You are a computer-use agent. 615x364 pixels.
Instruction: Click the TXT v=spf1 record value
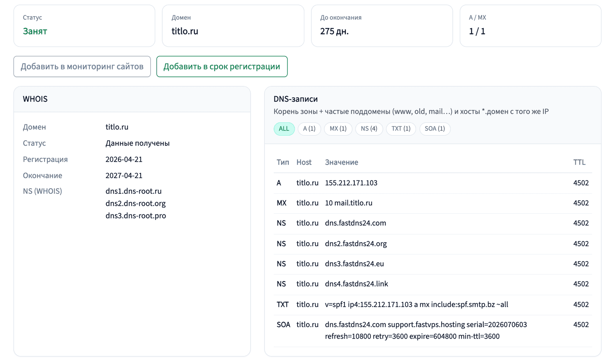pyautogui.click(x=416, y=304)
